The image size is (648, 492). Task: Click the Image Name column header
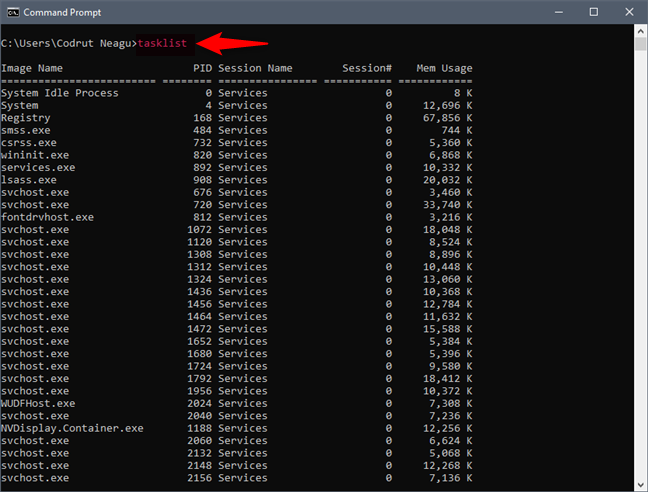coord(32,68)
